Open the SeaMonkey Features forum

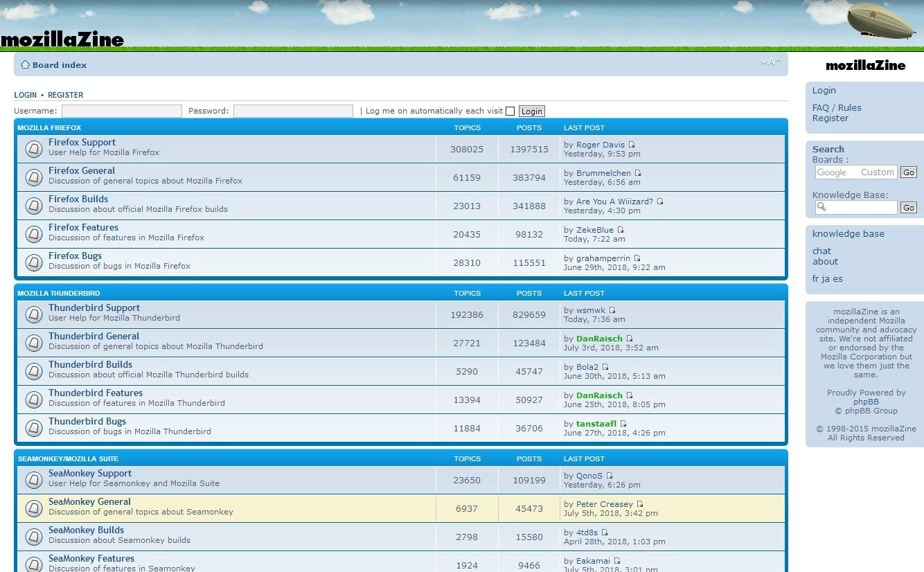91,559
